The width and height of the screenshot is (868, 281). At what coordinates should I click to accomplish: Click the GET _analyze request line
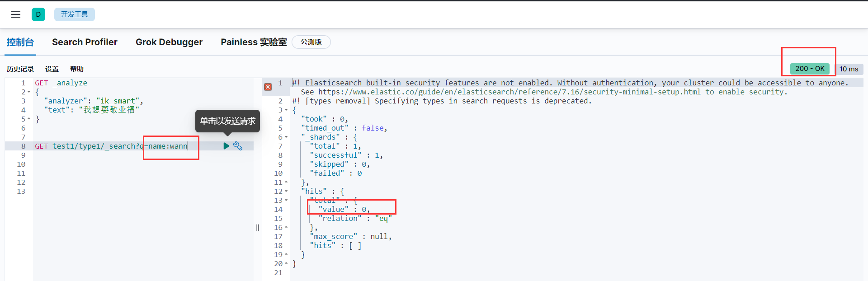coord(61,83)
